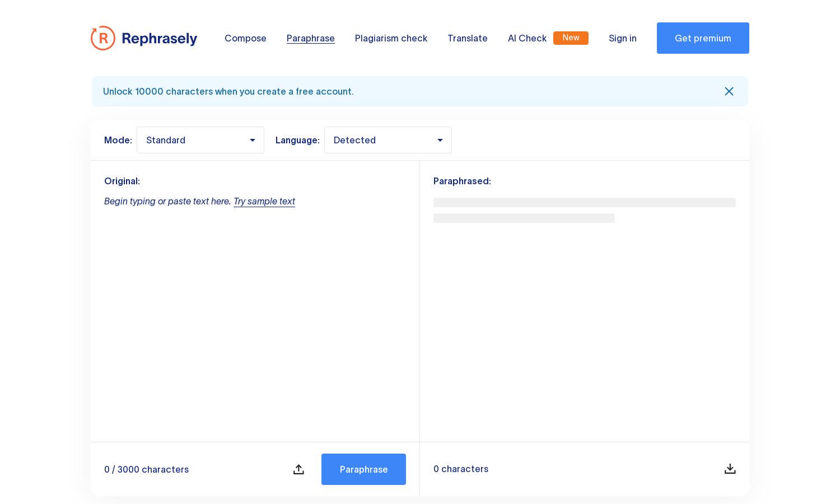Click the 0 / 3000 characters counter
The width and height of the screenshot is (840, 504).
(x=146, y=469)
